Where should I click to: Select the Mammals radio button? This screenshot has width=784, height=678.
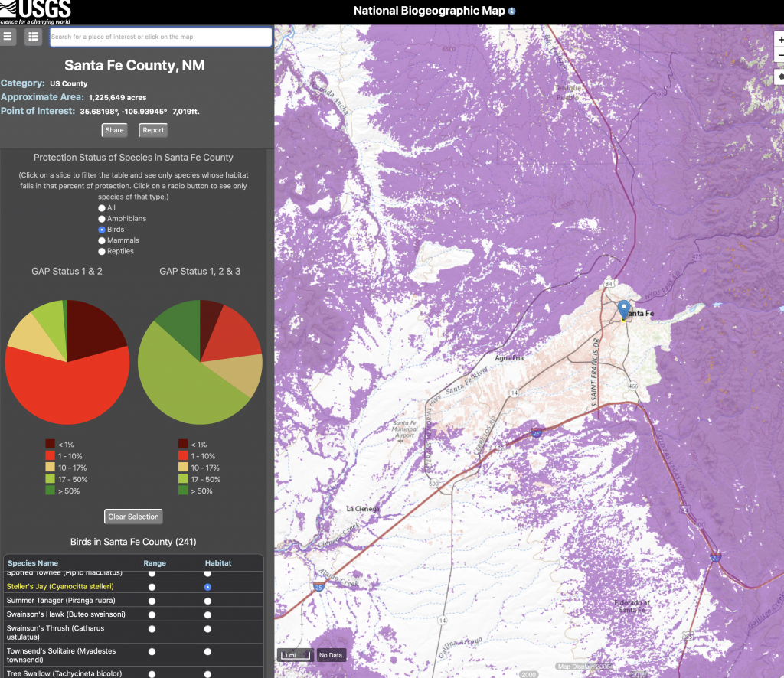(x=102, y=240)
